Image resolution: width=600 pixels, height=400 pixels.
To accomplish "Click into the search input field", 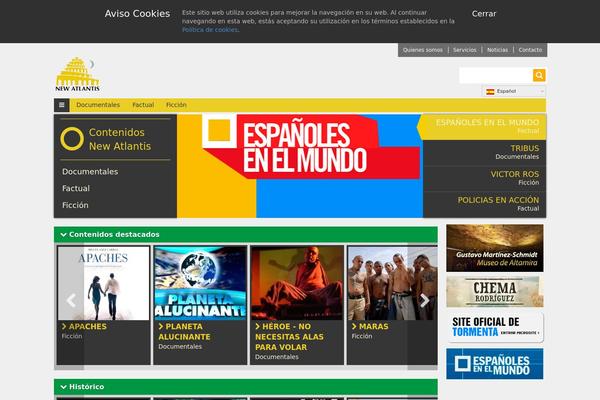I will (x=496, y=75).
